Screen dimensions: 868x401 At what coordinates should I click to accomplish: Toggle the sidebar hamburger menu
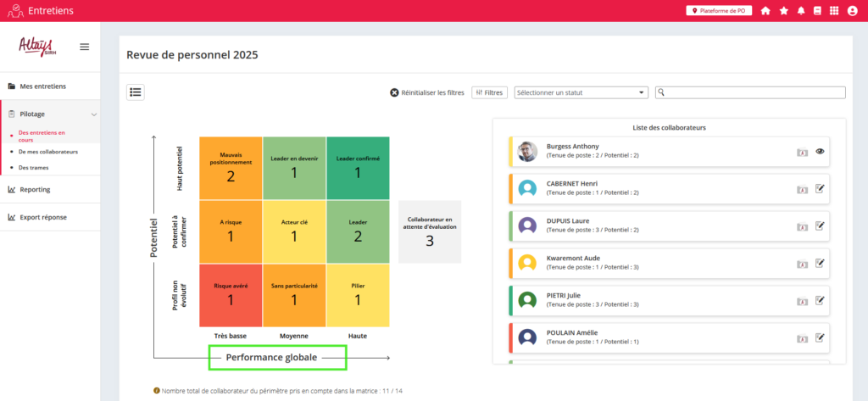coord(85,47)
